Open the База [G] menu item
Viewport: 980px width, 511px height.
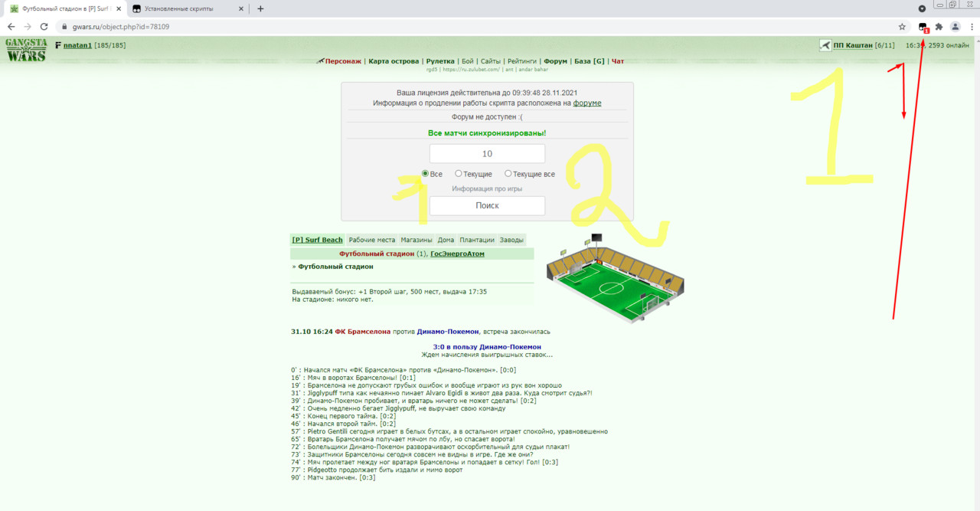click(590, 61)
